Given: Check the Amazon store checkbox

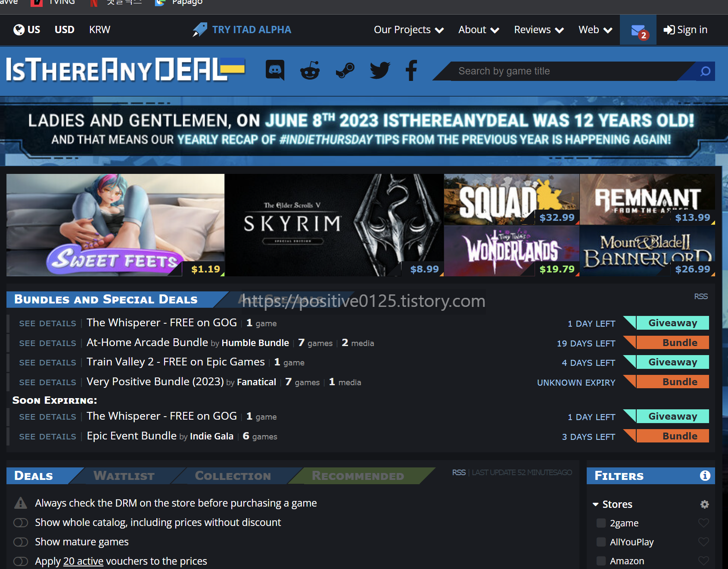Looking at the screenshot, I should point(601,561).
